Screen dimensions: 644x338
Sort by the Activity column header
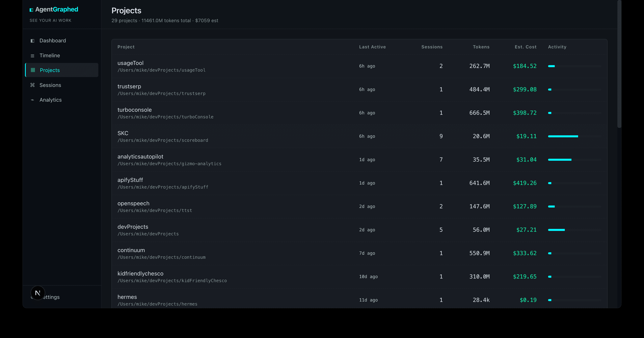click(557, 47)
